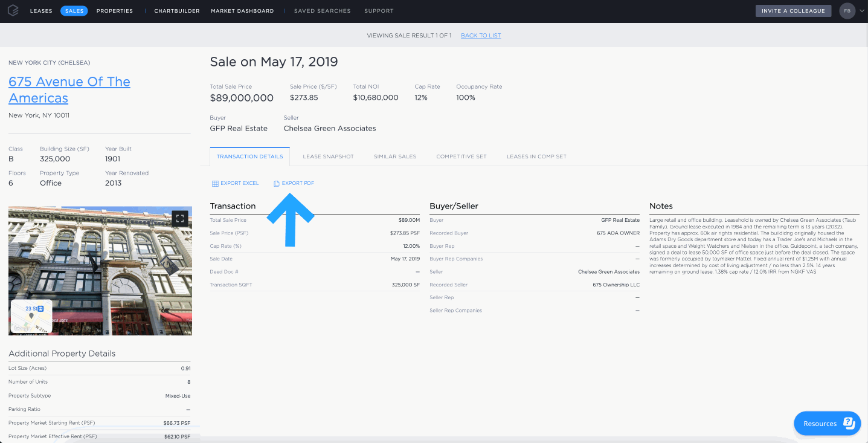Screen dimensions: 868x443
Task: Click the Invite a Colleague button
Action: (x=793, y=11)
